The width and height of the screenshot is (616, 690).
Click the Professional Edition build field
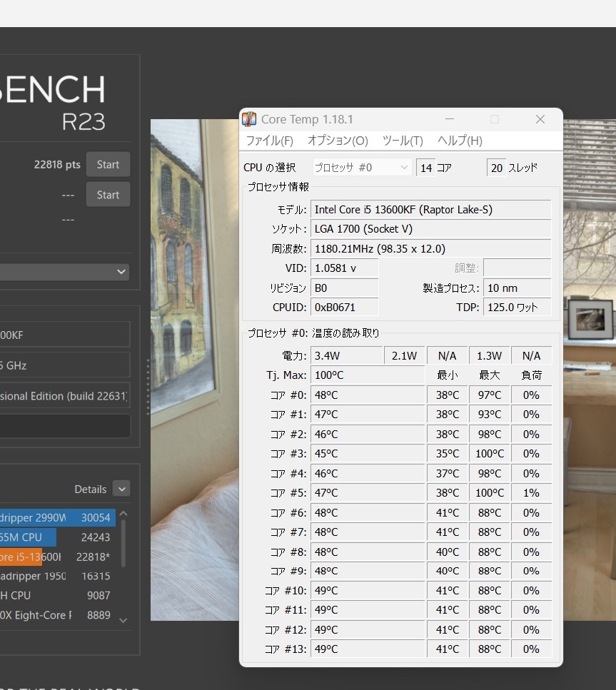pyautogui.click(x=64, y=396)
